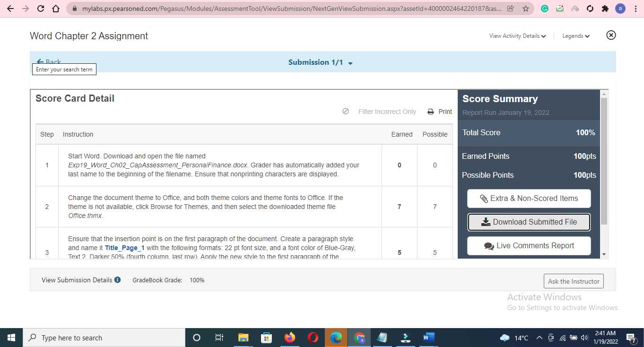644x347 pixels.
Task: Click the Windows taskbar search box
Action: (104, 338)
